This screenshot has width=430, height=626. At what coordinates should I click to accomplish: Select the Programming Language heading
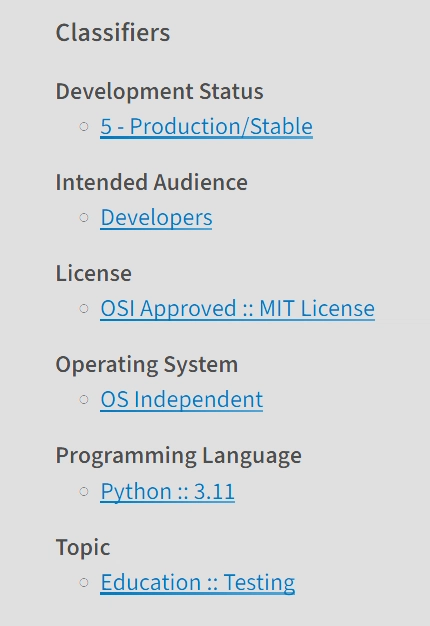click(178, 456)
